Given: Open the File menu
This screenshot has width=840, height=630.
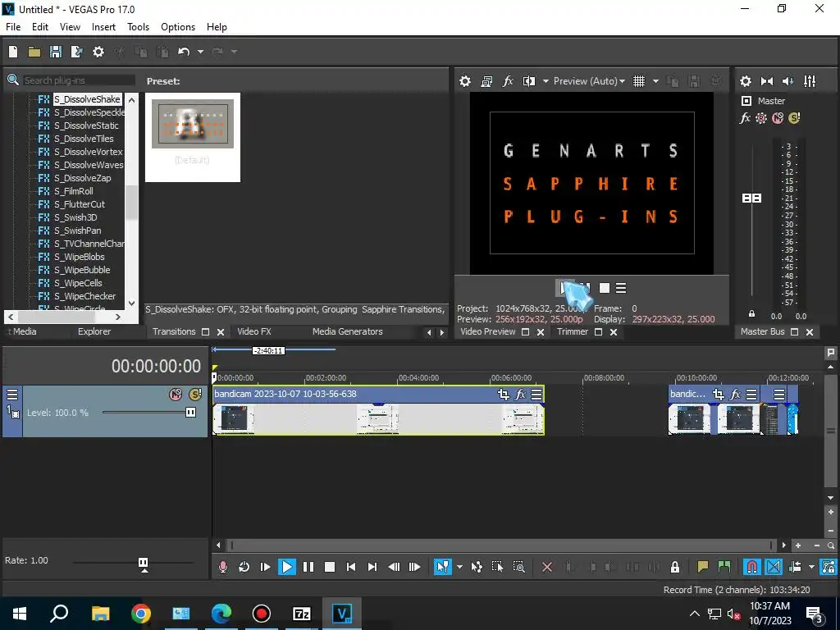Looking at the screenshot, I should [x=13, y=27].
